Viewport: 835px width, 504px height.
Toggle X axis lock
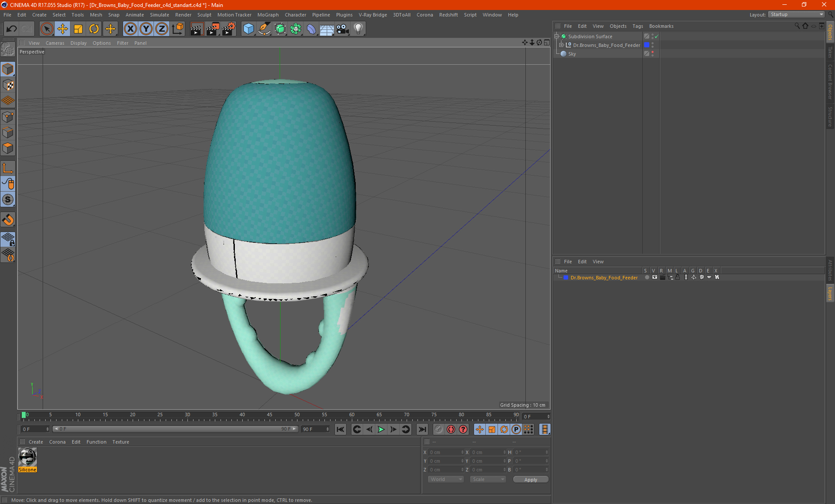coord(130,29)
